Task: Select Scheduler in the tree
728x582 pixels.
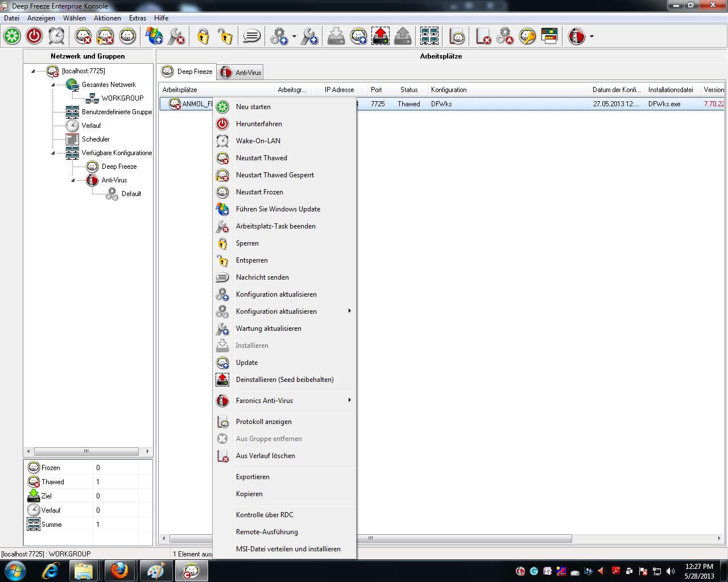Action: 96,139
